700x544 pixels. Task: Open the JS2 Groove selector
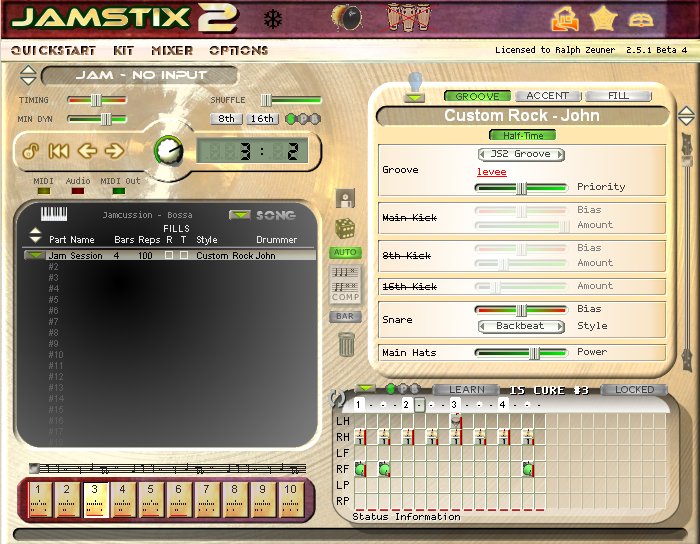[x=520, y=154]
